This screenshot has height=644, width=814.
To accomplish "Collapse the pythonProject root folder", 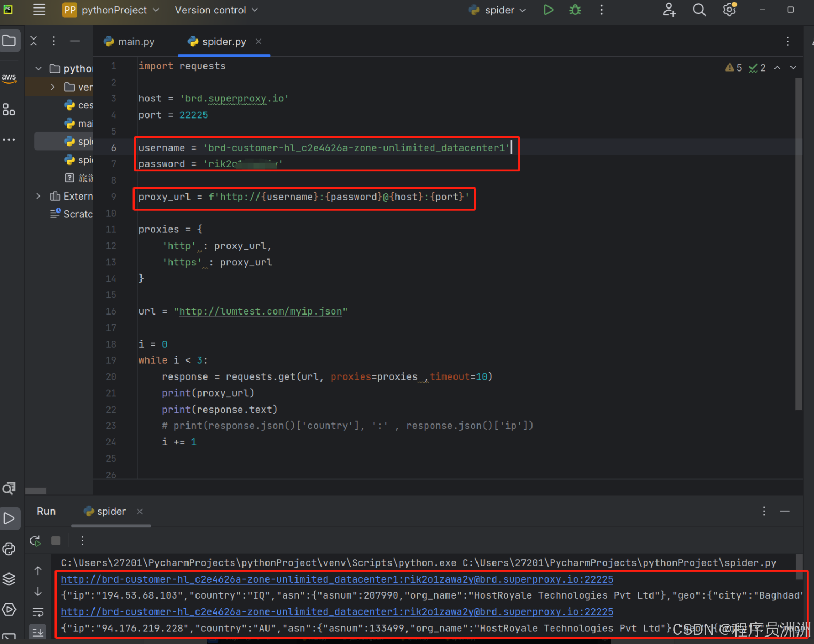I will 38,68.
